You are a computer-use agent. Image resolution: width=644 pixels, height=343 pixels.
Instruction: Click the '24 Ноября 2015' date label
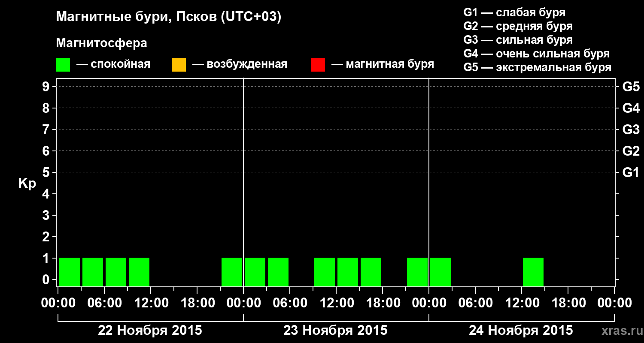point(521,331)
